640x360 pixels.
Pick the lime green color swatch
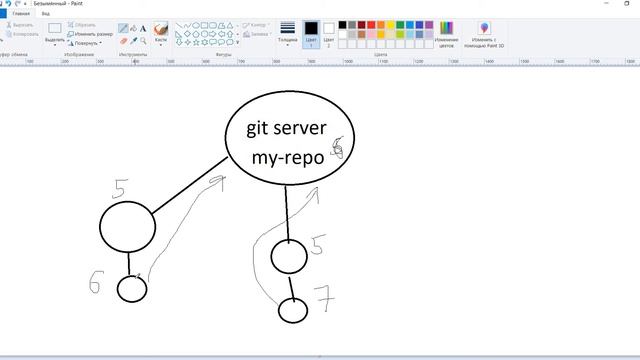400,35
